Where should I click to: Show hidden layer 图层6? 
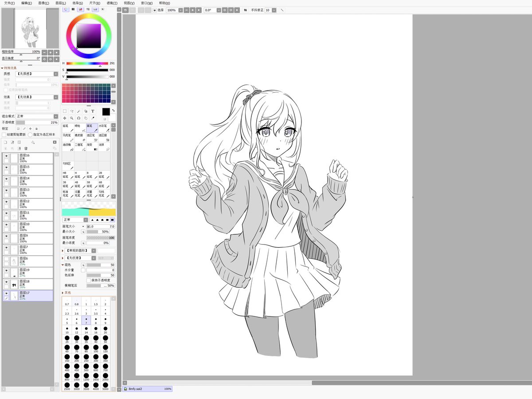[6, 259]
